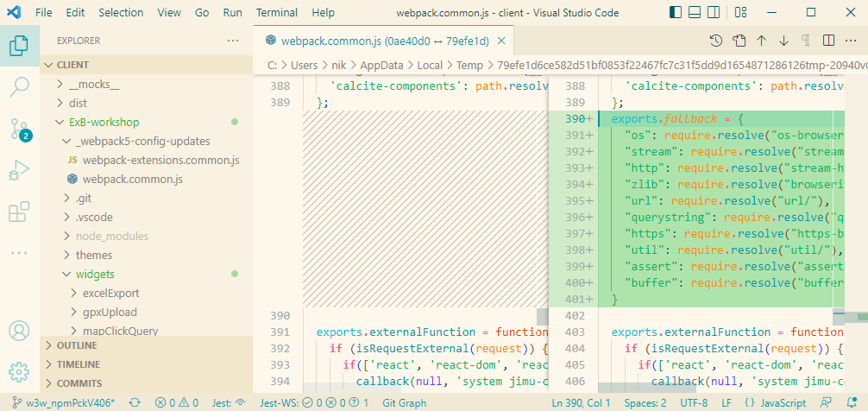Screen dimensions: 868x411
Task: Click Ln 390, Col 1 position indicator
Action: click(582, 403)
